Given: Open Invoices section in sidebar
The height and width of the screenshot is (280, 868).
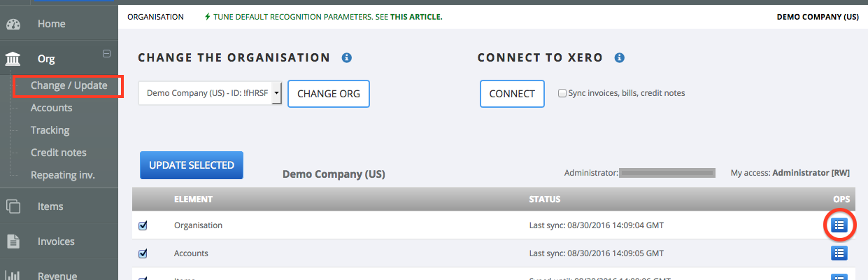Looking at the screenshot, I should [x=56, y=241].
